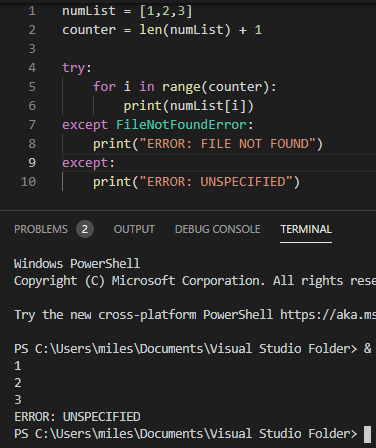This screenshot has height=448, width=376.
Task: Click line number 4 in the gutter
Action: (32, 68)
